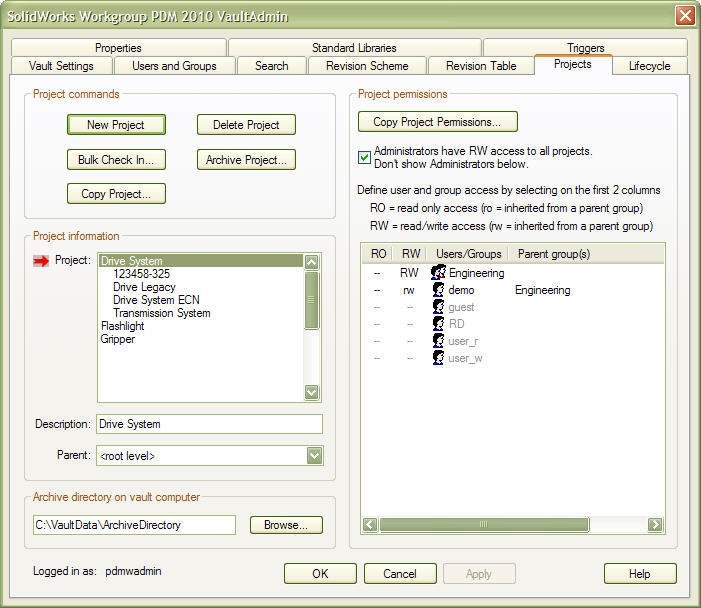Click the Archive Project button

[x=246, y=159]
